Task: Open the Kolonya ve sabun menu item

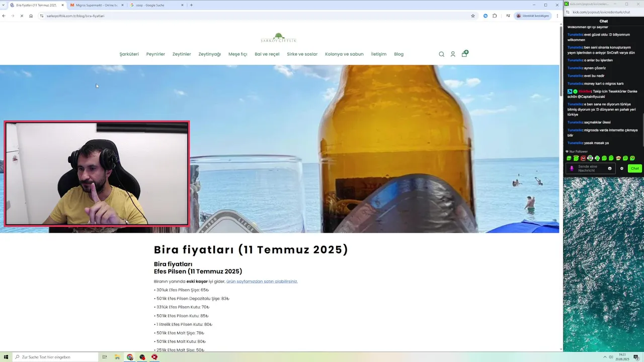Action: pyautogui.click(x=344, y=54)
